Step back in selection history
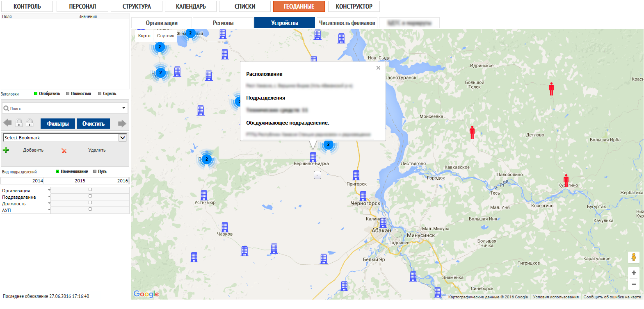 tap(7, 123)
